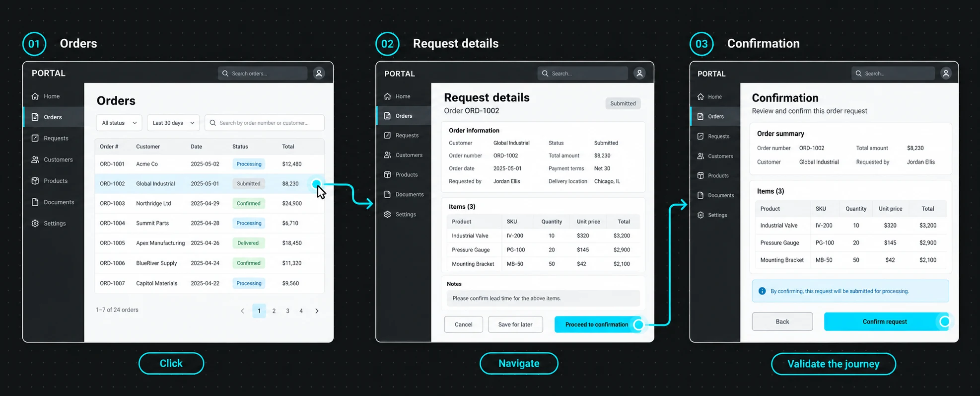
Task: Click the Confirm request button
Action: (x=886, y=321)
